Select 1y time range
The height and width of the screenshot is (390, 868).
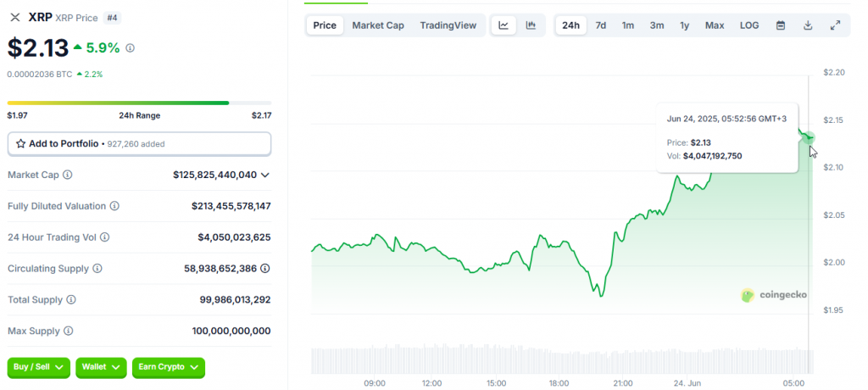(685, 25)
